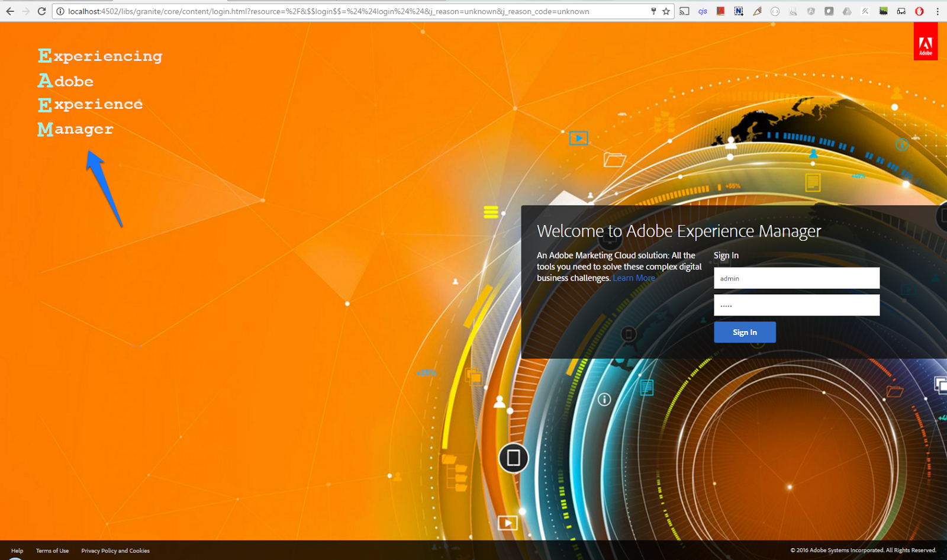The width and height of the screenshot is (947, 560).
Task: Click the Help link in the footer
Action: pos(17,551)
